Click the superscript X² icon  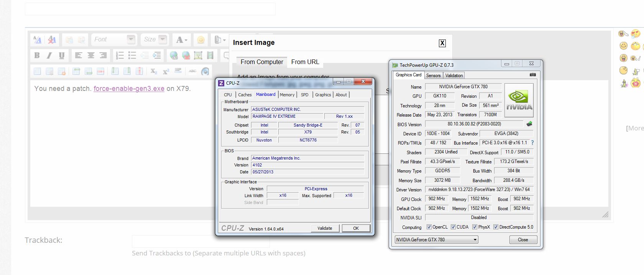tap(166, 71)
